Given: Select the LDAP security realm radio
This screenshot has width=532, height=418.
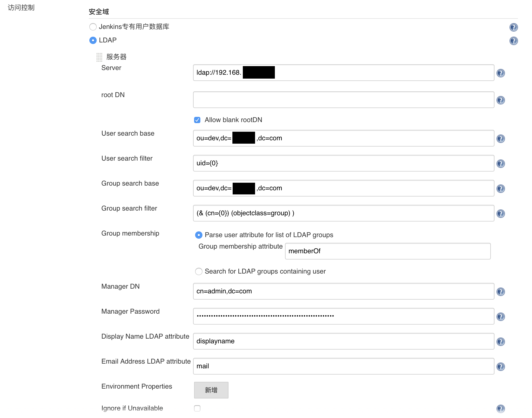Looking at the screenshot, I should 93,40.
